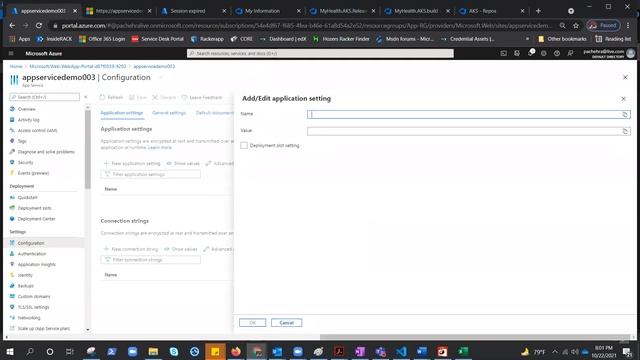Bookmark this page with the star icon
The height and width of the screenshot is (360, 640).
tap(576, 25)
